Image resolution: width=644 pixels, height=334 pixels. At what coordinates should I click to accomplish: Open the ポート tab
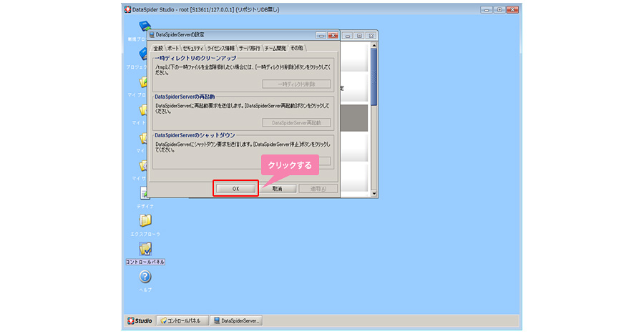tap(173, 48)
